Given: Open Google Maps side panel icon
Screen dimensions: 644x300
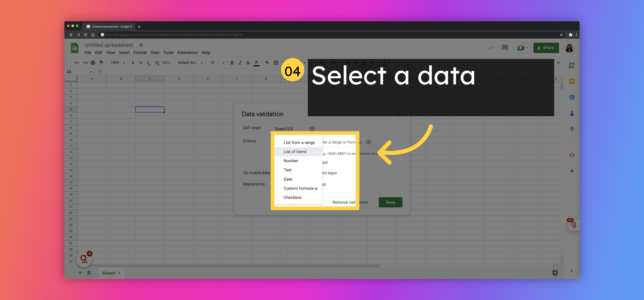Looking at the screenshot, I should coord(572,129).
